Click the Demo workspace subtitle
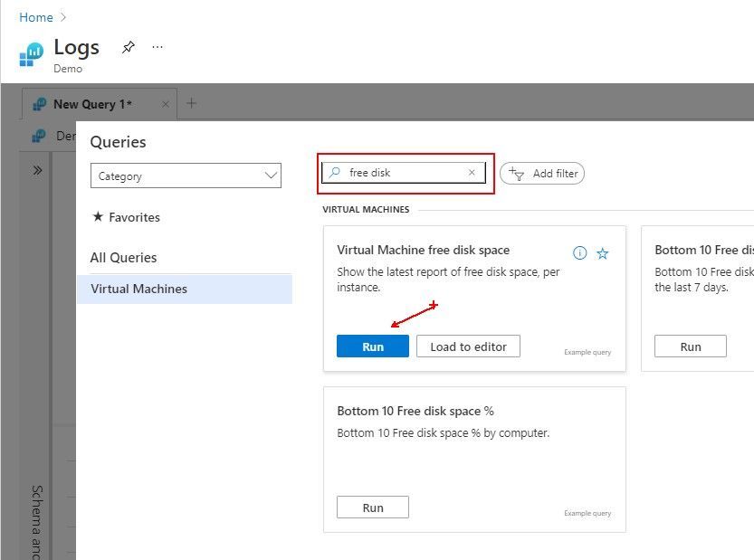The image size is (754, 560). pyautogui.click(x=68, y=69)
